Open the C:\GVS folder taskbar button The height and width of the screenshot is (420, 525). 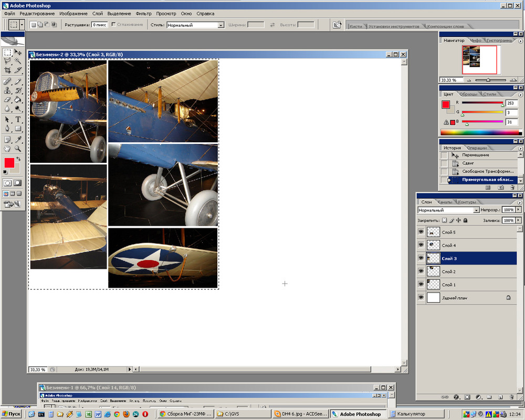tap(243, 414)
